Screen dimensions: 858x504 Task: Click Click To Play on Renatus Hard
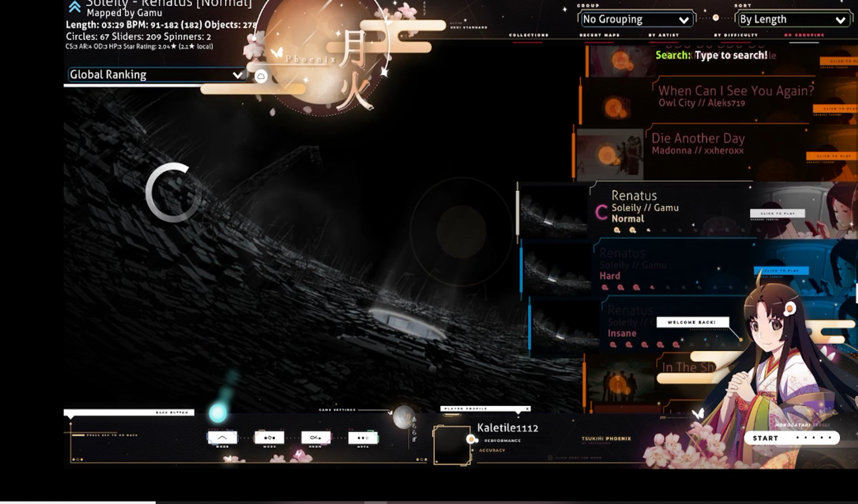(x=781, y=271)
